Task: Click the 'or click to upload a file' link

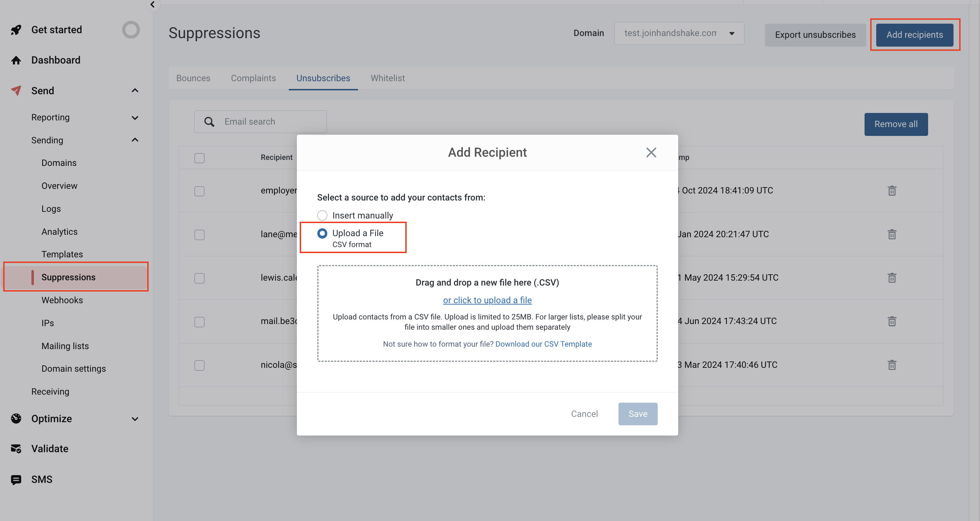Action: coord(487,300)
